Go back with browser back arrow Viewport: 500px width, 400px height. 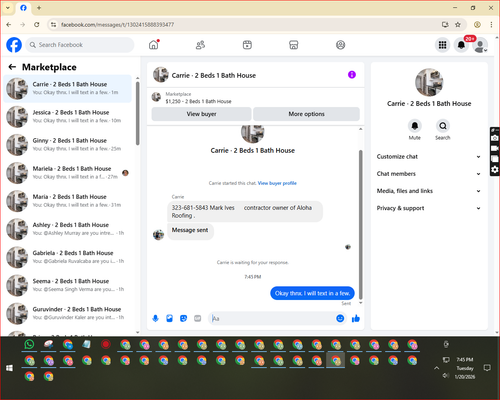(x=9, y=25)
